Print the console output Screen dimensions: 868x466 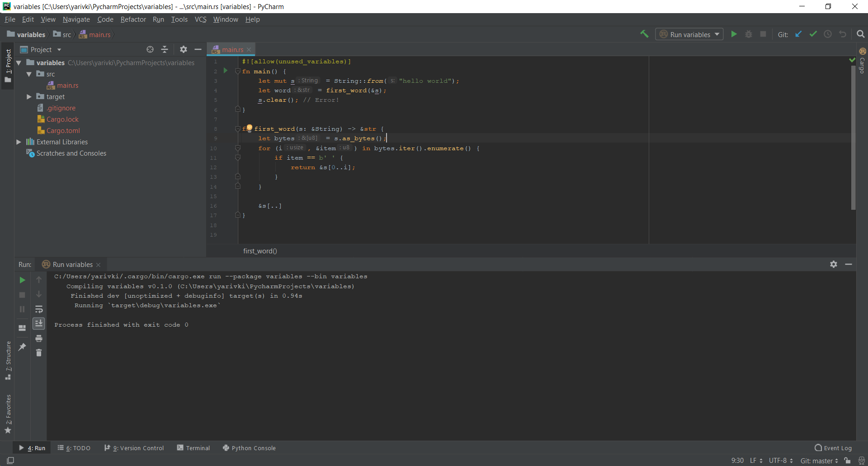(x=39, y=338)
